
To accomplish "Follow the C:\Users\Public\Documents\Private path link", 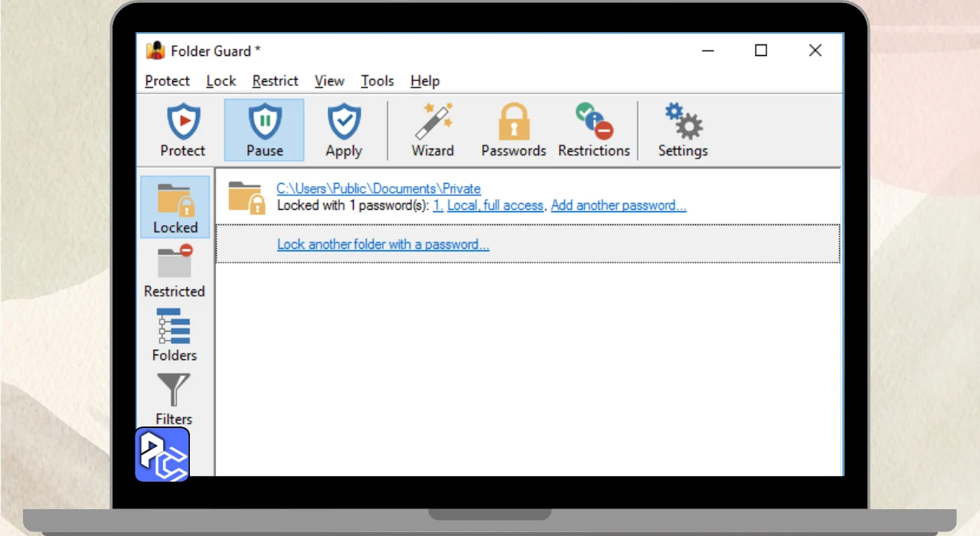I will [x=378, y=188].
